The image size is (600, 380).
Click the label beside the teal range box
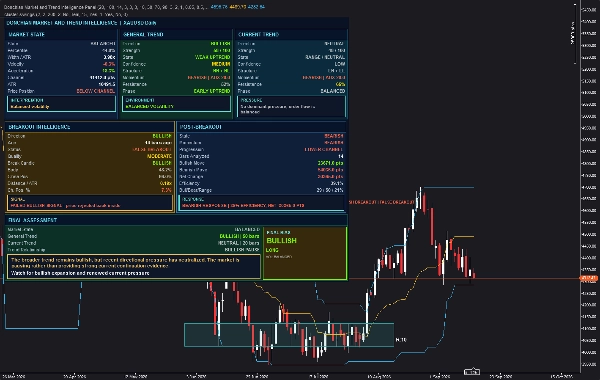[401, 339]
